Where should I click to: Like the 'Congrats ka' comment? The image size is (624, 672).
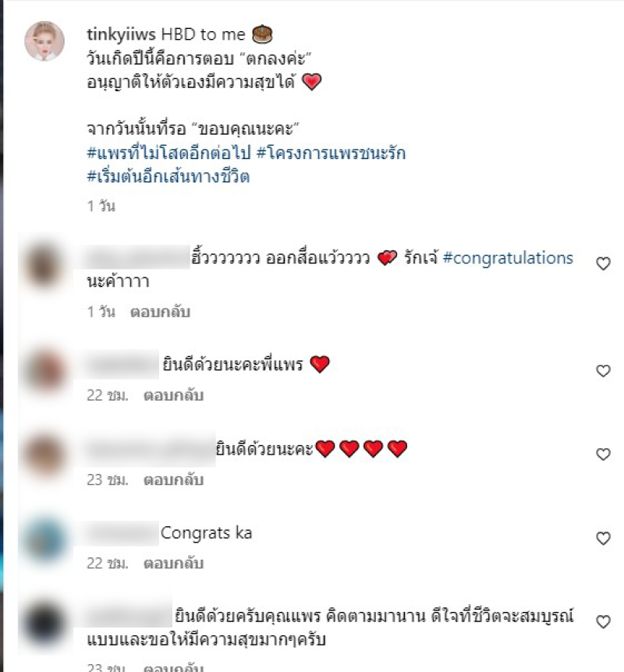coord(603,538)
